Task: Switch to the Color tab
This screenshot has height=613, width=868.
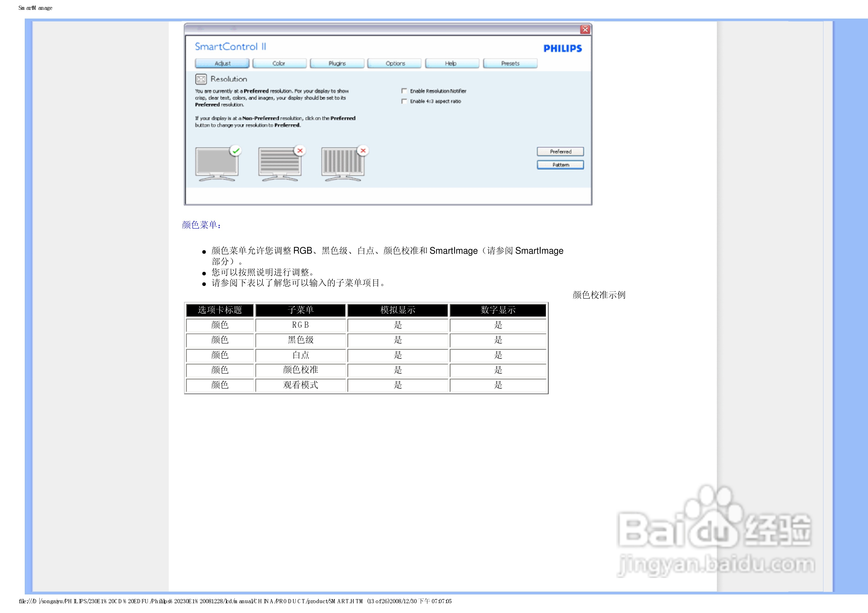Action: coord(279,64)
